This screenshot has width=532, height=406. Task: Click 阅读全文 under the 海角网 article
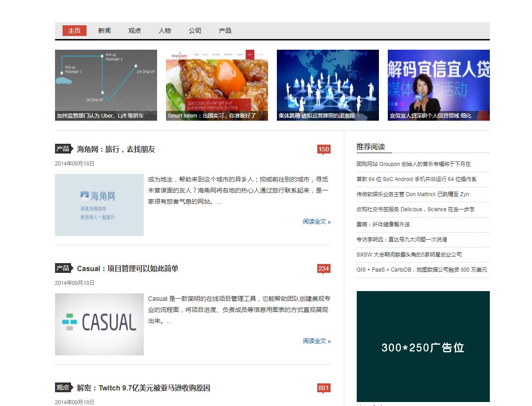pos(316,221)
